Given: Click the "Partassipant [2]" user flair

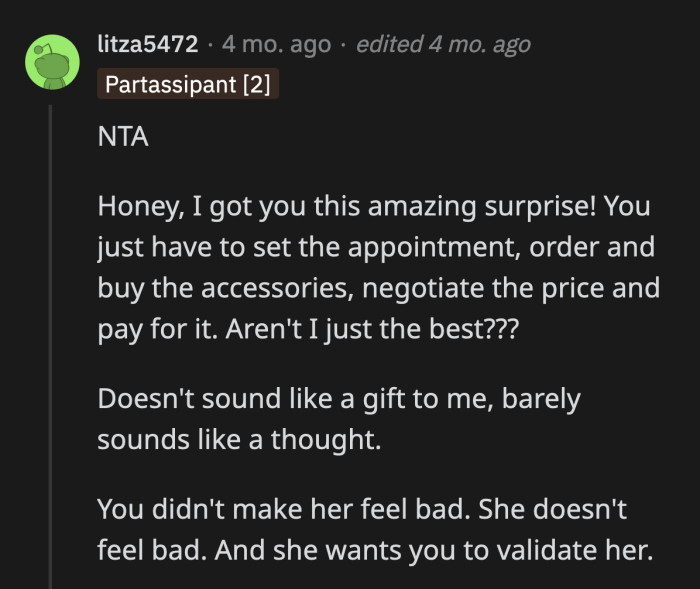Looking at the screenshot, I should [x=187, y=83].
